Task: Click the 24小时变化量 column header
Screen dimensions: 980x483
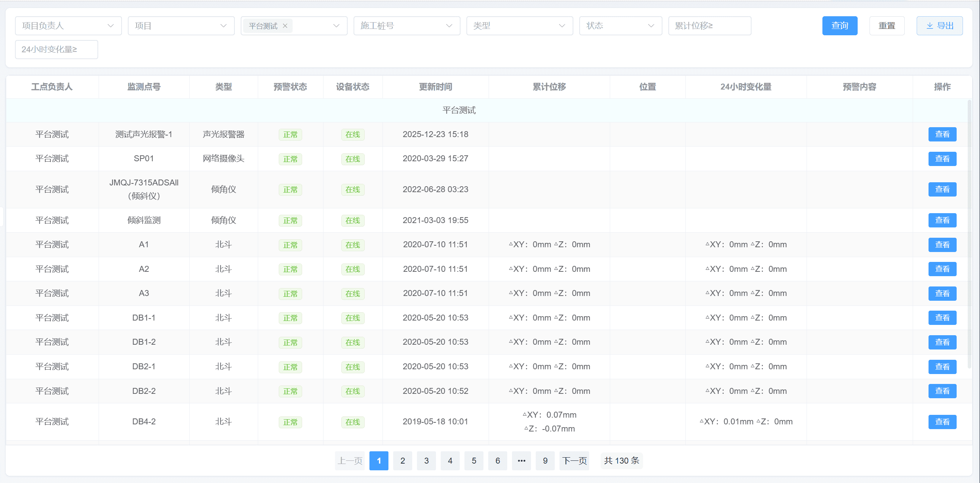Action: click(x=746, y=87)
